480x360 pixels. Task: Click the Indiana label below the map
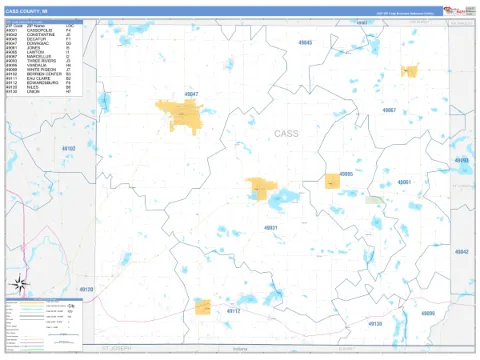click(240, 349)
